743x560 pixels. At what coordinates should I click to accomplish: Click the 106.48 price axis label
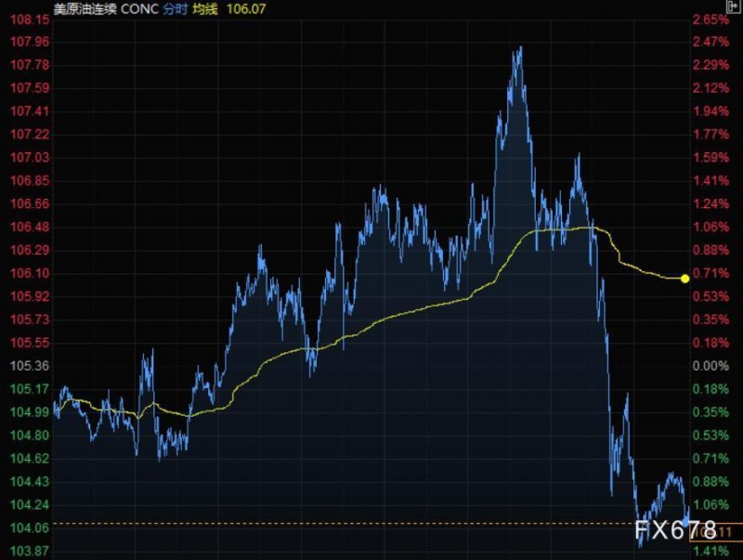click(x=30, y=227)
